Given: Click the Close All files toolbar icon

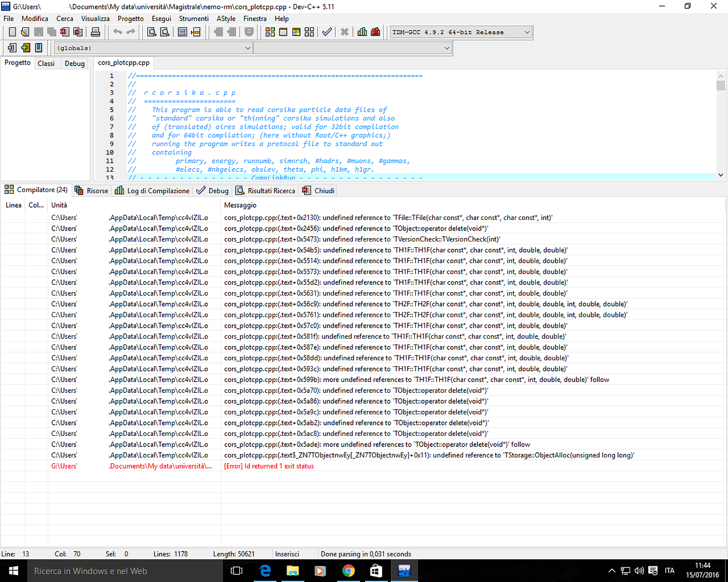Looking at the screenshot, I should (77, 32).
